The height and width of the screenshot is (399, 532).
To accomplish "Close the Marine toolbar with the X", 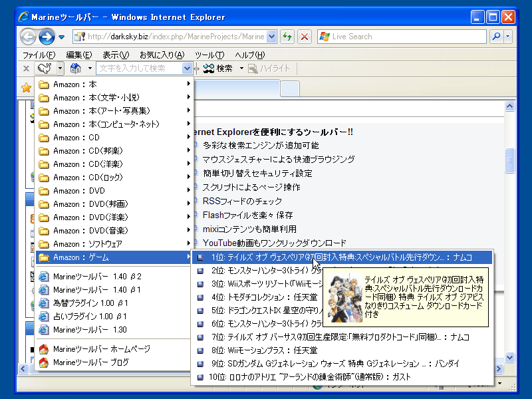I will tap(26, 68).
